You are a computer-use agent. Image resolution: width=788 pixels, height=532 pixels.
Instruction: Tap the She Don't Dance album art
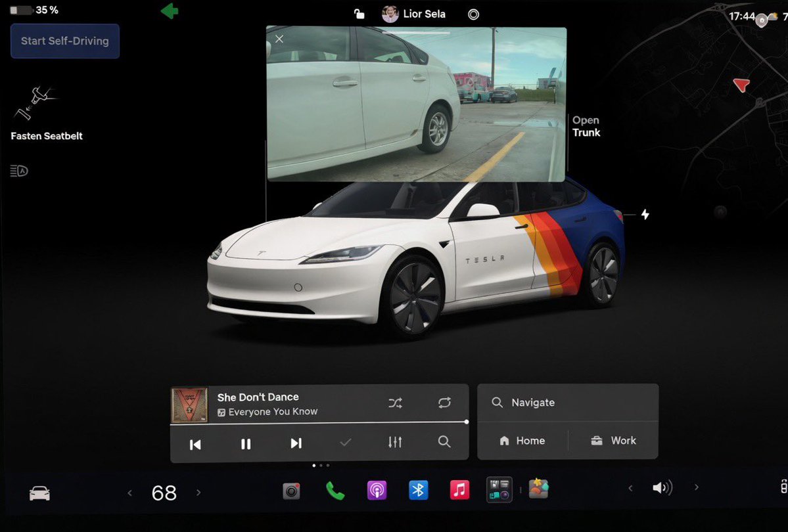189,405
